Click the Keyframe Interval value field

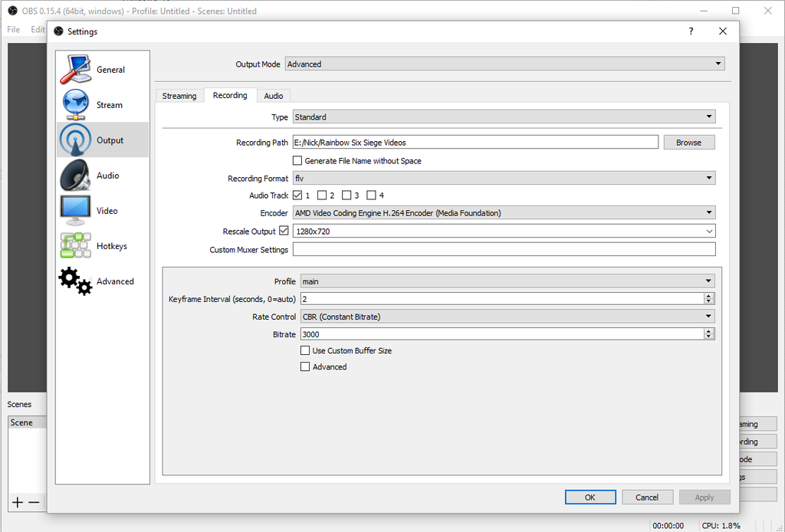pyautogui.click(x=501, y=299)
